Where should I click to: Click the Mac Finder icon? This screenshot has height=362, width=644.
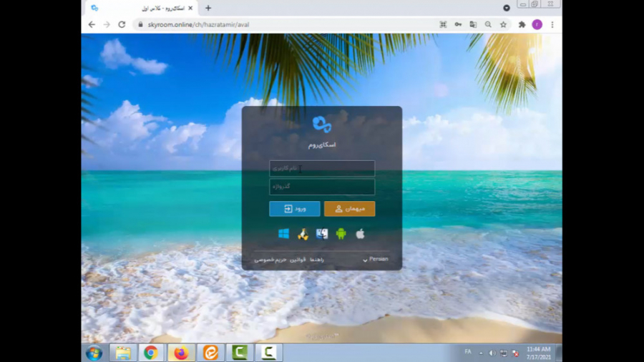[x=322, y=234]
